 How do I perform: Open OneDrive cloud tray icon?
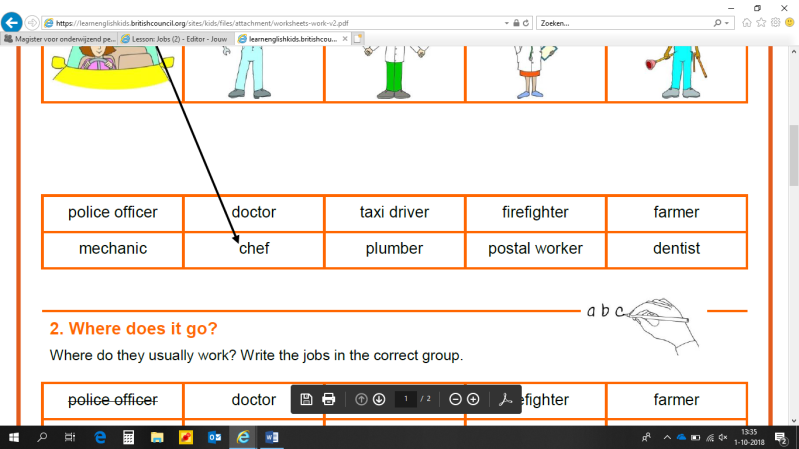681,437
